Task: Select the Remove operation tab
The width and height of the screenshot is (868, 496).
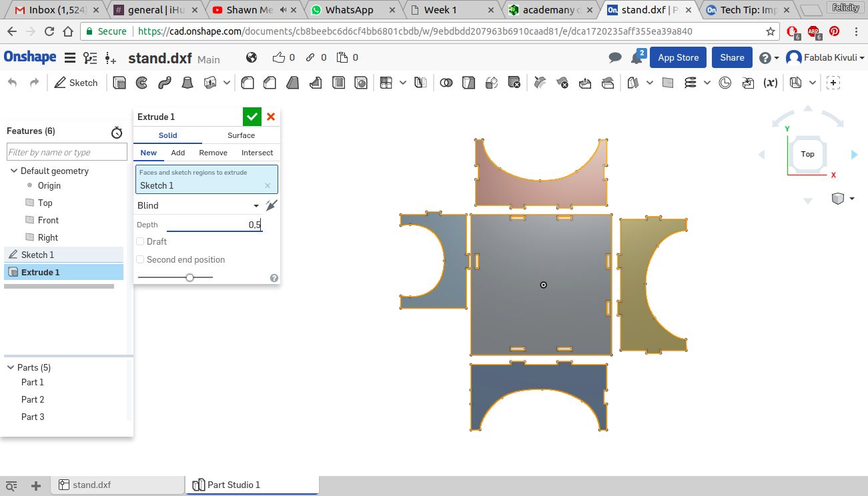Action: [x=213, y=153]
